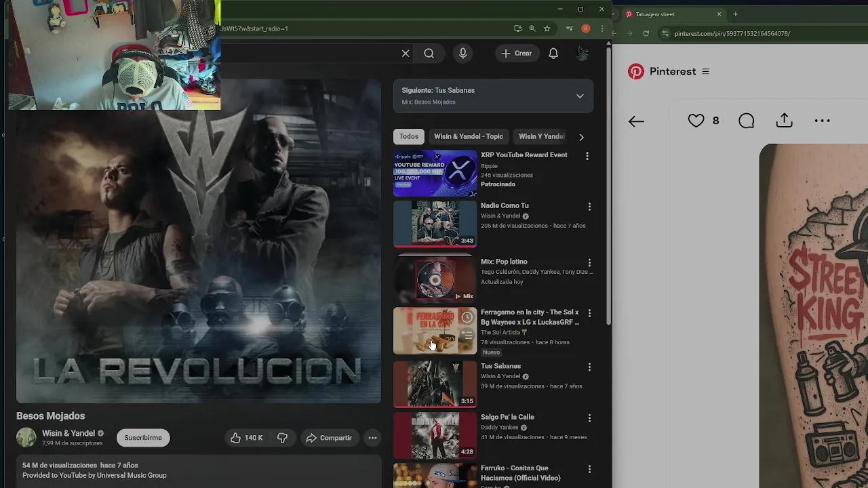The width and height of the screenshot is (868, 488).
Task: Share the Pinterest pin
Action: (x=784, y=121)
